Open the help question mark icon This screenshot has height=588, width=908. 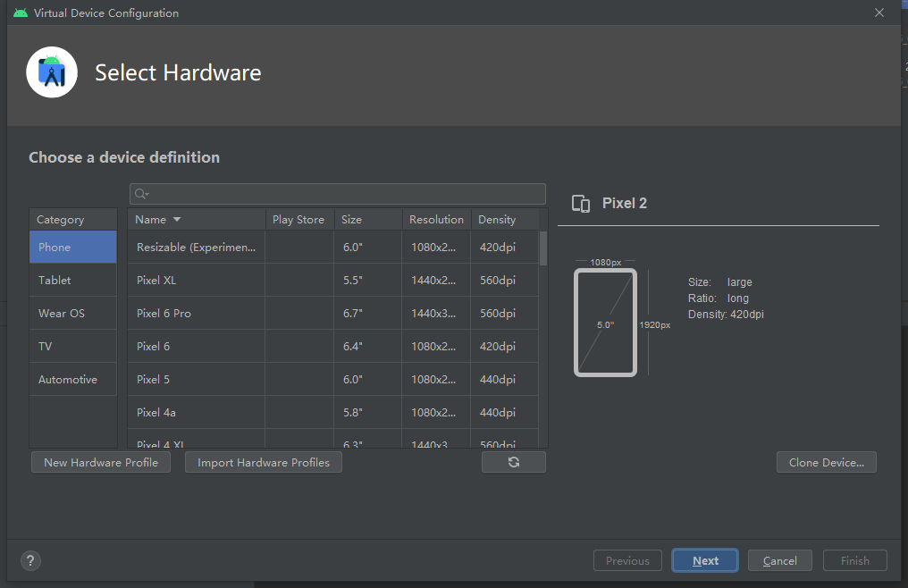[x=30, y=560]
